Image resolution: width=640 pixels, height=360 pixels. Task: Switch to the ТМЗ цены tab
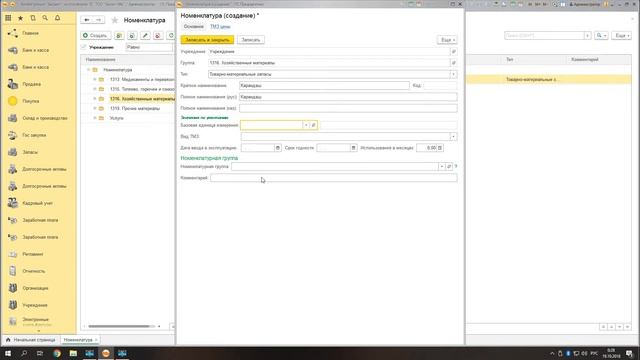[x=220, y=27]
